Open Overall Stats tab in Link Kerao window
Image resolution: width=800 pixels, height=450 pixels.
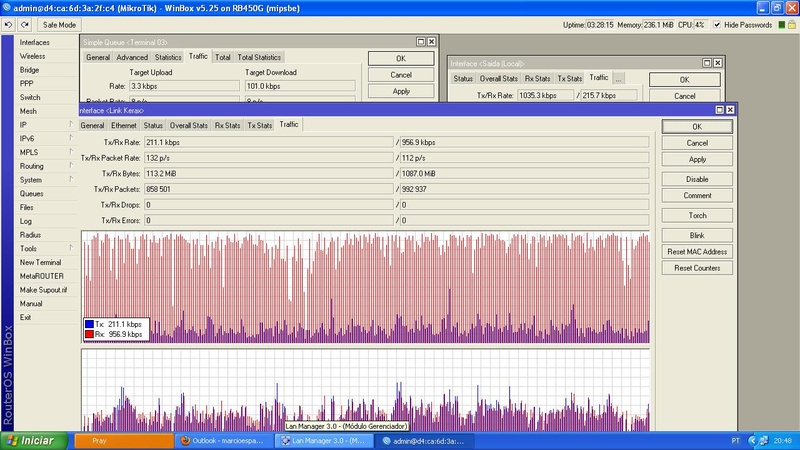pos(189,125)
